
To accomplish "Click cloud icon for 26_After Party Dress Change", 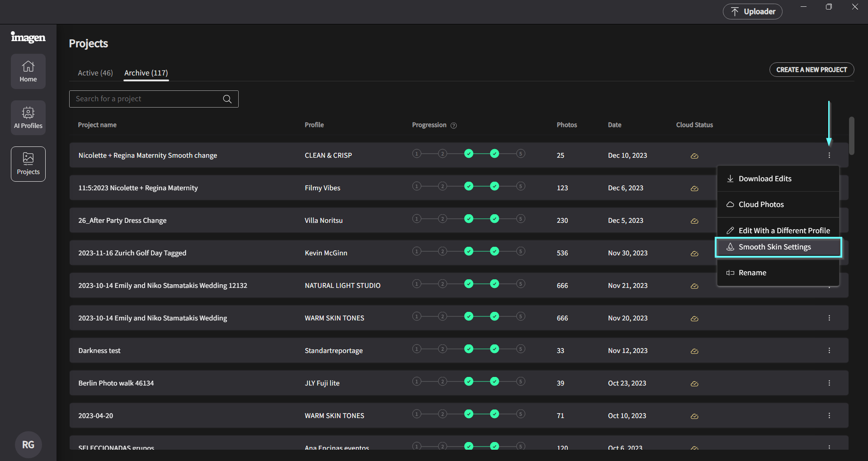I will click(694, 221).
